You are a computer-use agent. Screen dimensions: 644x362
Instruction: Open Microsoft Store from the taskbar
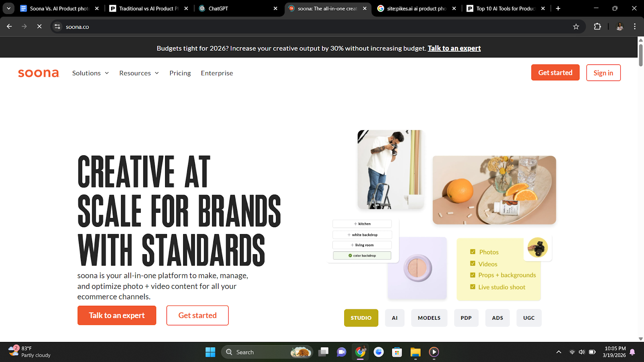click(397, 352)
